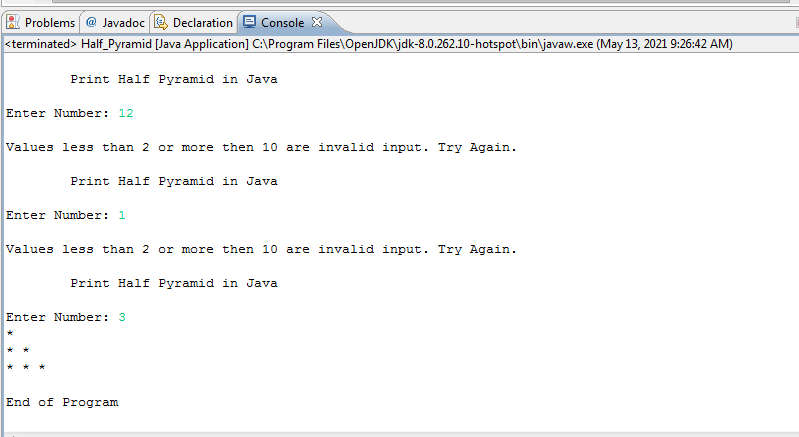
Task: Click the End of Program line
Action: (x=62, y=402)
